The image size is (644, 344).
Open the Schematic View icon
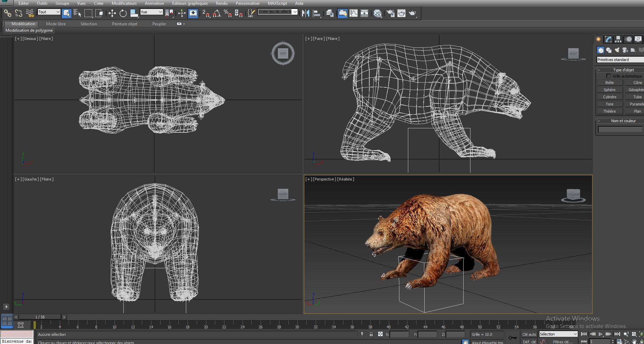pos(365,13)
